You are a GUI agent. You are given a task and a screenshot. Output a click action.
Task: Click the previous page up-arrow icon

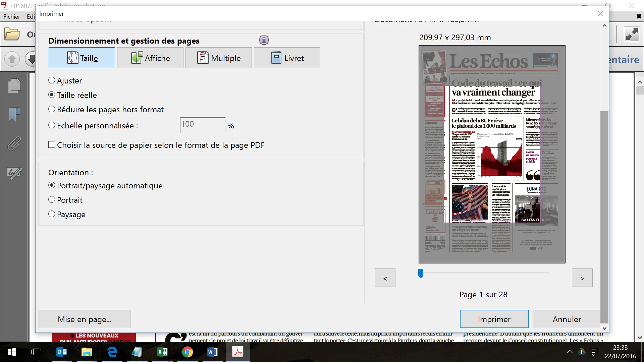point(12,59)
